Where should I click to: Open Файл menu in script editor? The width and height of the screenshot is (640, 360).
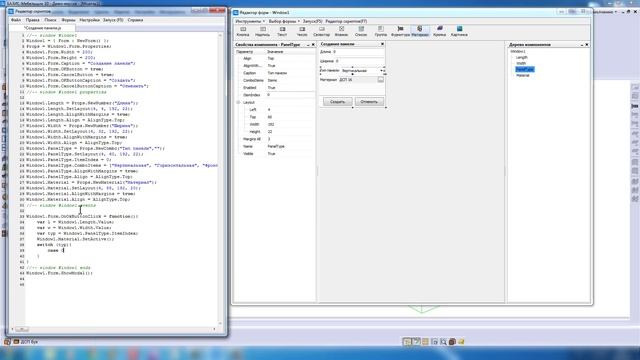16,20
